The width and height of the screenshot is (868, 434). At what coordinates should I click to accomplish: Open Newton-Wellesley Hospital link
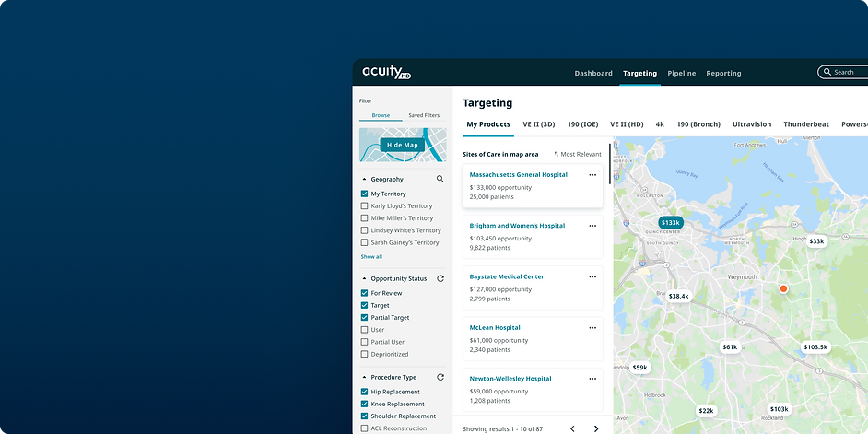coord(510,379)
